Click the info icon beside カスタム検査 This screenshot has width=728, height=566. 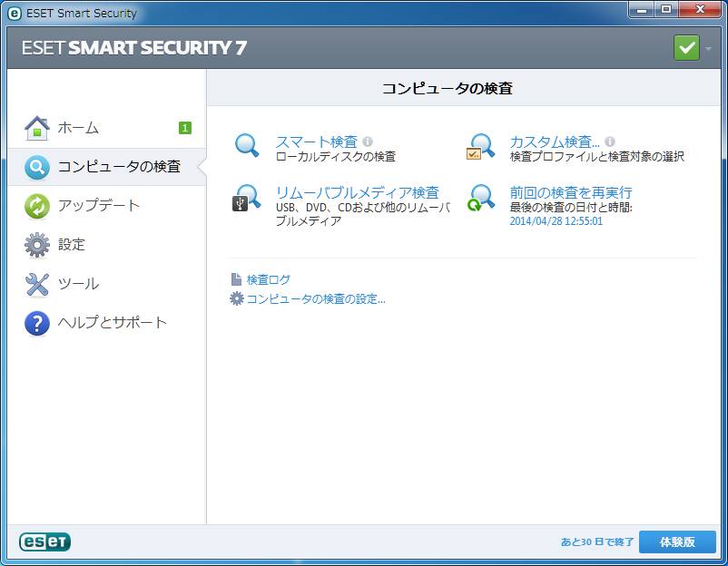(x=610, y=141)
